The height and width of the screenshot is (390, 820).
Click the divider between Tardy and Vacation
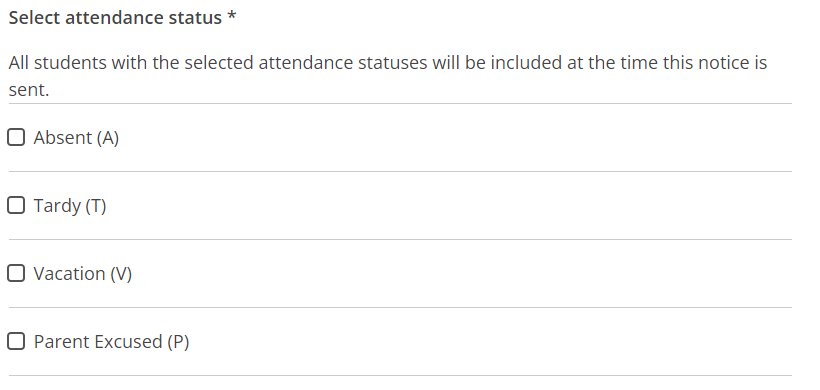coord(400,239)
